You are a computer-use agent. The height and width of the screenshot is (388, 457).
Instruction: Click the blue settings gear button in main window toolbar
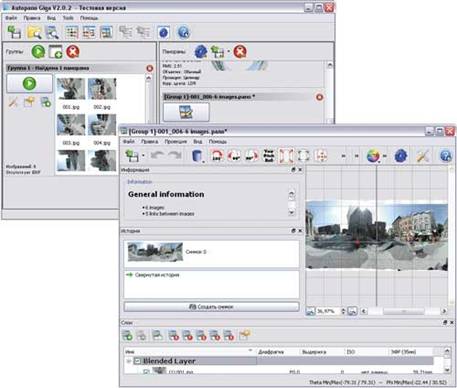(x=163, y=33)
